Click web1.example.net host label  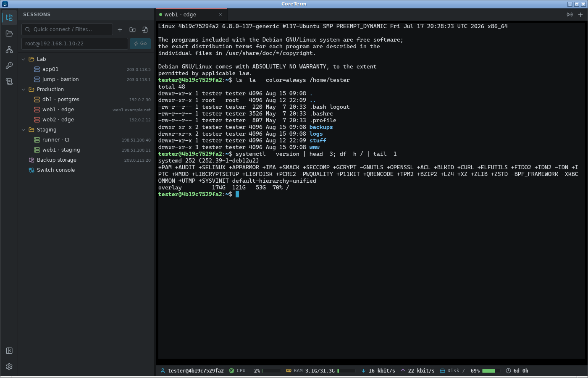[131, 110]
